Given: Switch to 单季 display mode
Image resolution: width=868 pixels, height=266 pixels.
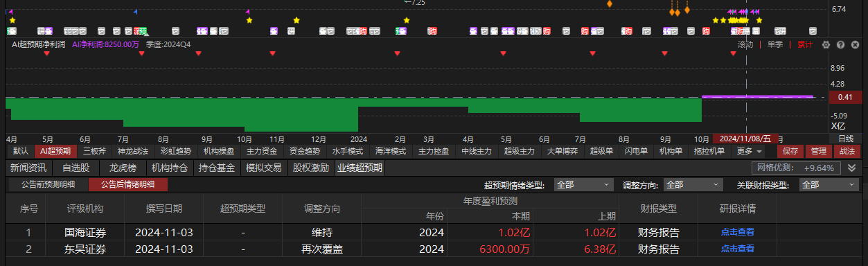Looking at the screenshot, I should pos(775,44).
